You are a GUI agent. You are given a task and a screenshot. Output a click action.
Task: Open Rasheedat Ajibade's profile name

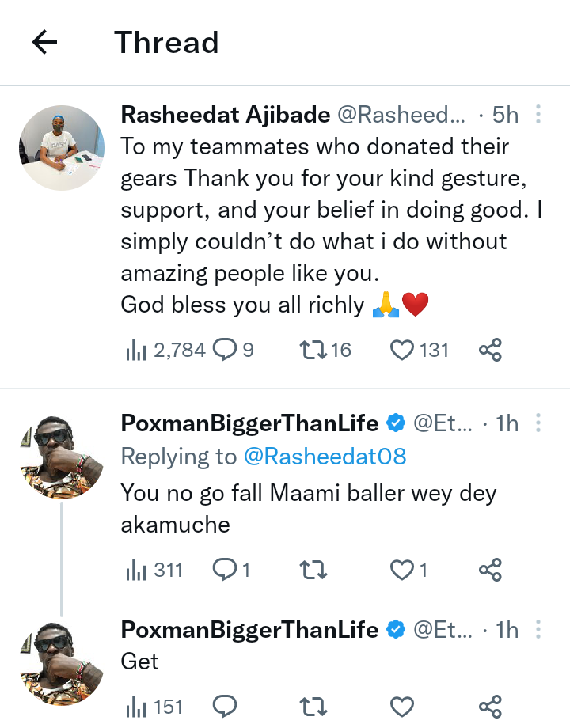click(226, 115)
